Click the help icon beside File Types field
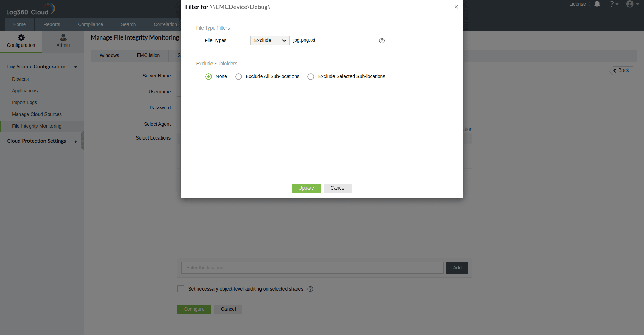Image resolution: width=644 pixels, height=335 pixels. click(x=381, y=41)
